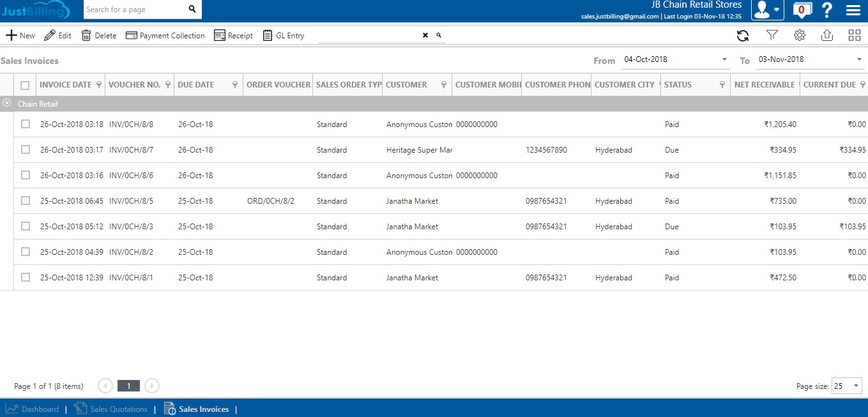Check the INV/0CH/8/5 row checkbox
The width and height of the screenshot is (868, 417).
26,201
